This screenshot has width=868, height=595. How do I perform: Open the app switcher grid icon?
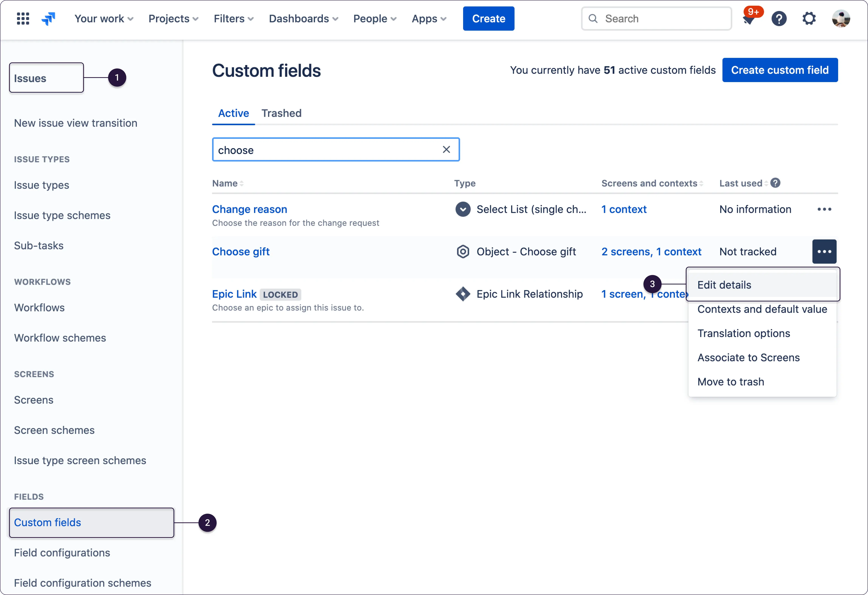point(23,19)
